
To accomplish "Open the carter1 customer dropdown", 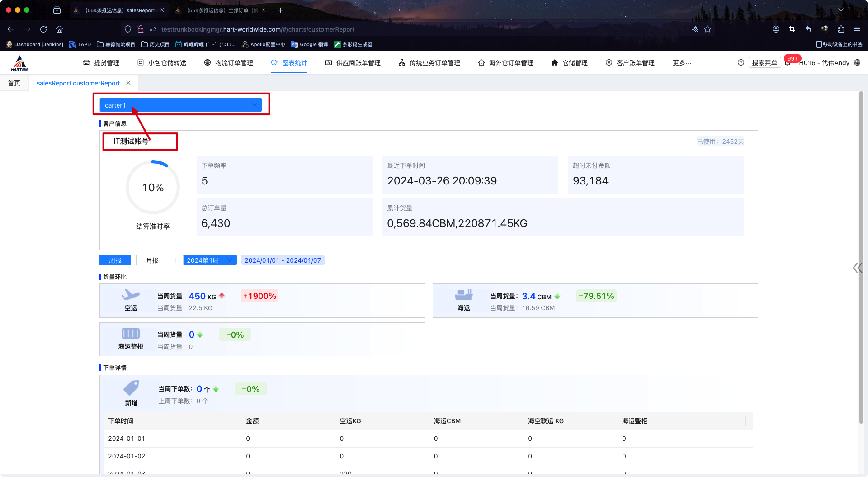I will coord(180,105).
